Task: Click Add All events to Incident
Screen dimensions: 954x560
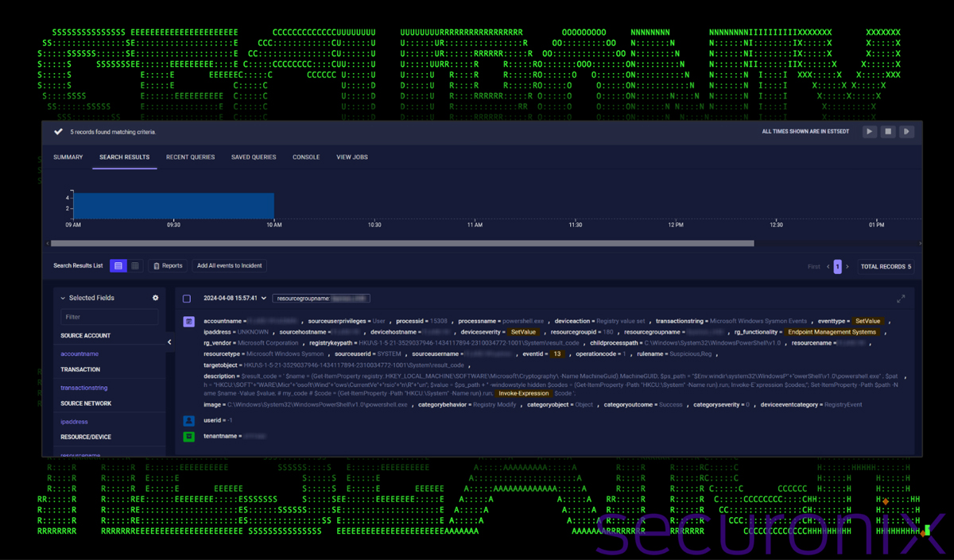Action: tap(230, 266)
